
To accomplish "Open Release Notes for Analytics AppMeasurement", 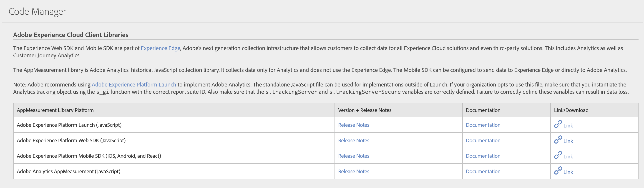I will [x=354, y=171].
